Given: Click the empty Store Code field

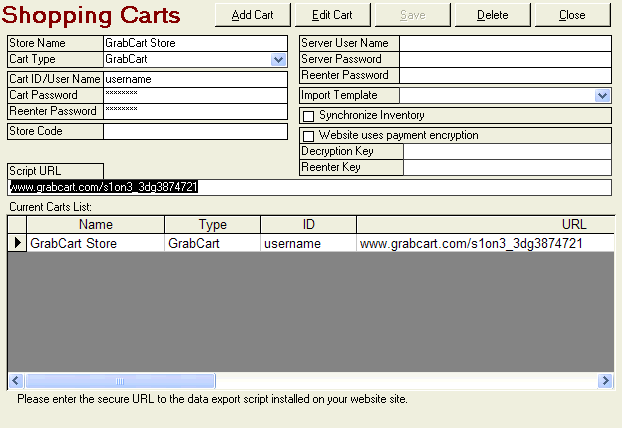Looking at the screenshot, I should tap(195, 131).
